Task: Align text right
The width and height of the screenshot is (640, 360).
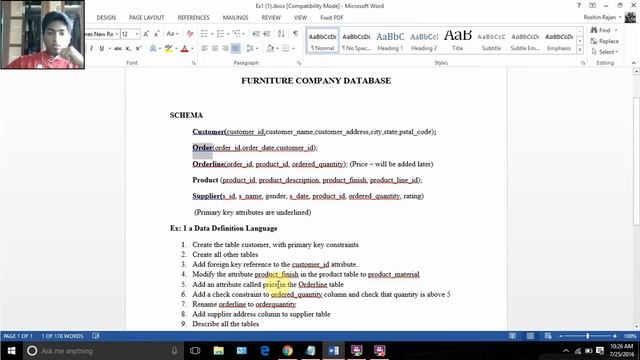Action: point(225,48)
